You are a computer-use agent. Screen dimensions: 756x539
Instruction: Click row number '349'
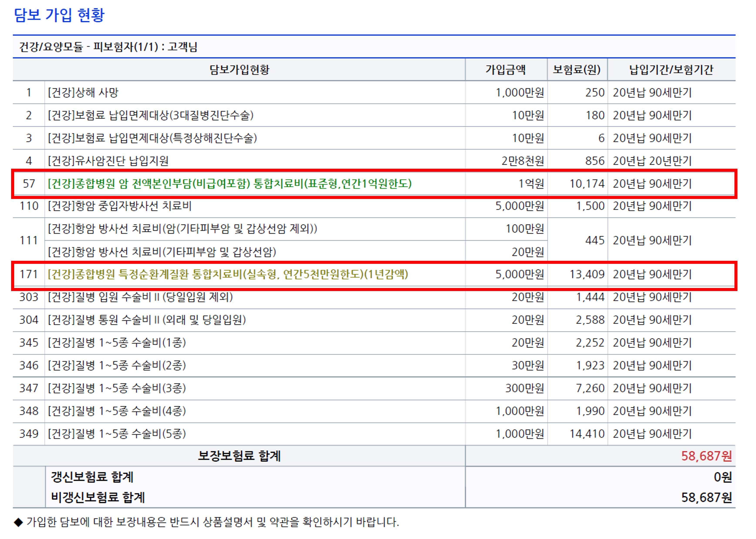pos(29,434)
